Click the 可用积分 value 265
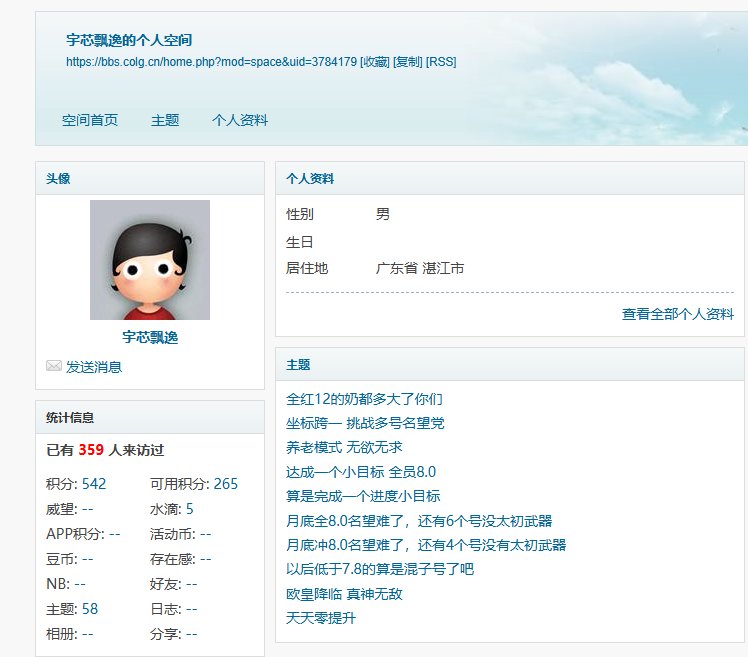 [x=226, y=484]
